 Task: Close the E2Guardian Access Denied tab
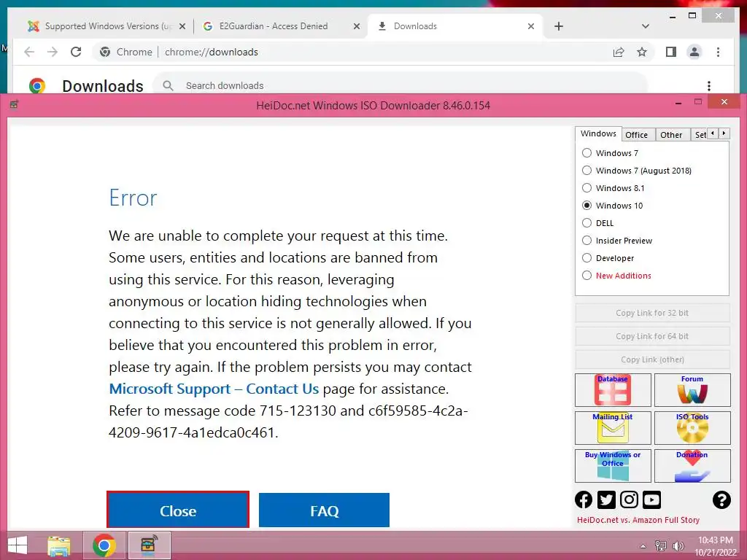pyautogui.click(x=356, y=26)
